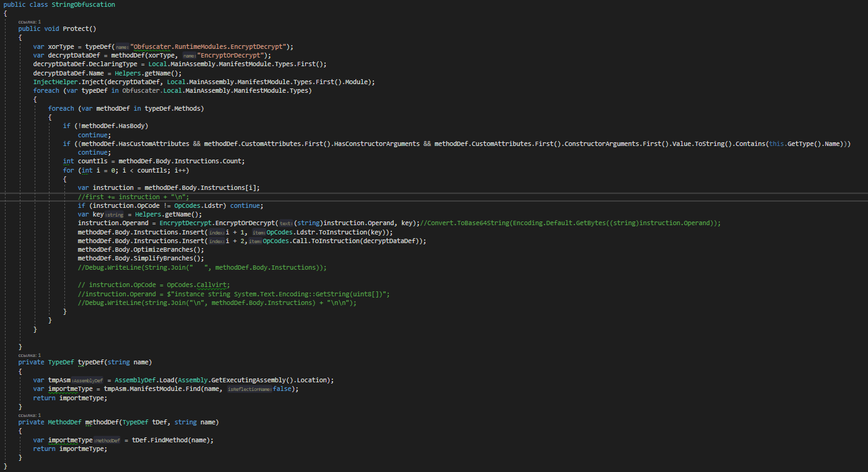Click the isReflectionName parameter hint
The width and height of the screenshot is (868, 472).
[249, 389]
